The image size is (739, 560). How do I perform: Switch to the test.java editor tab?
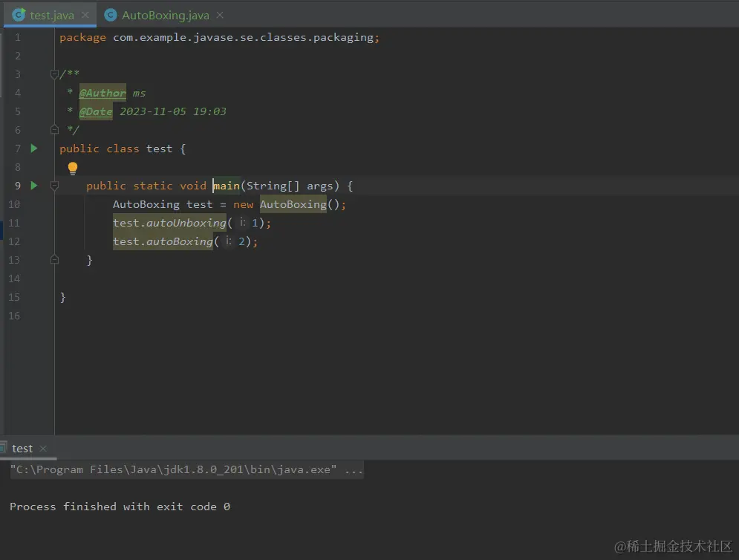[x=51, y=15]
